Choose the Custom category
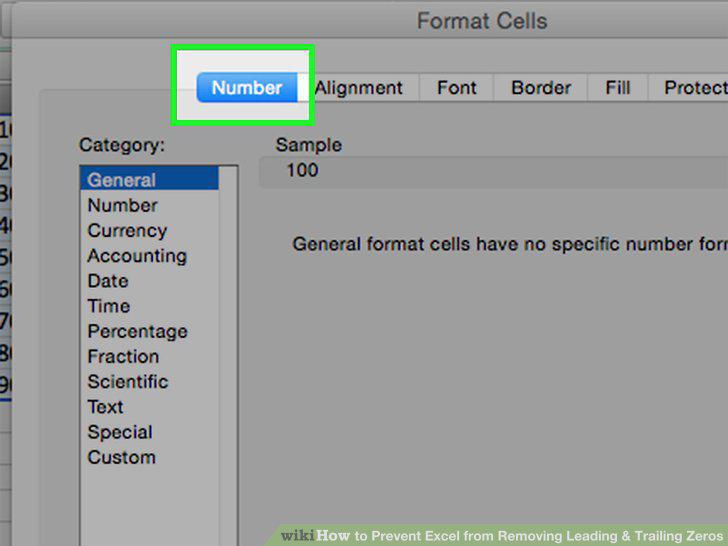This screenshot has width=728, height=546. pos(150,457)
